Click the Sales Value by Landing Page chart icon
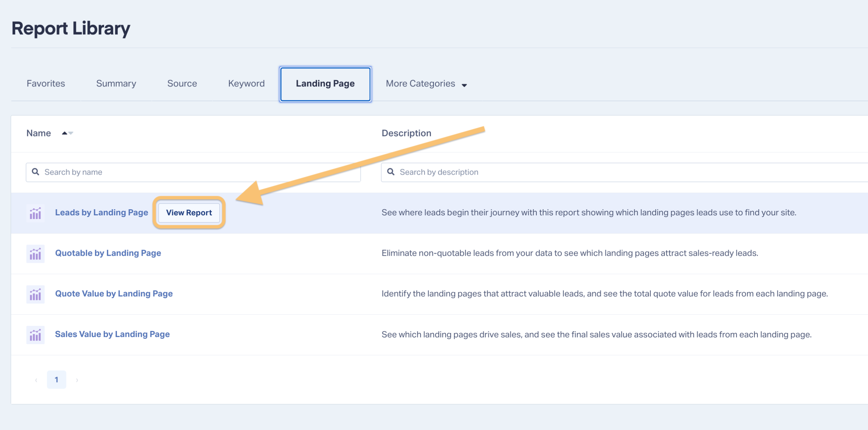The height and width of the screenshot is (430, 868). [35, 335]
